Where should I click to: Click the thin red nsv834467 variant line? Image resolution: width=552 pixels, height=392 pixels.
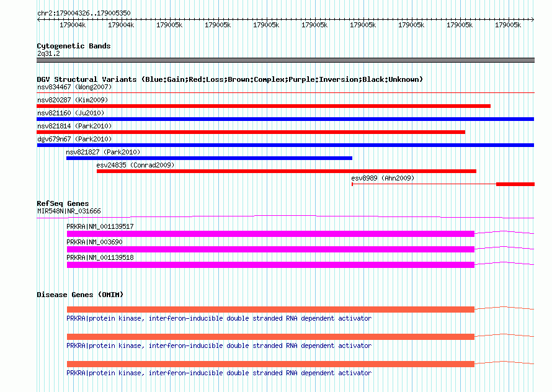tap(285, 92)
